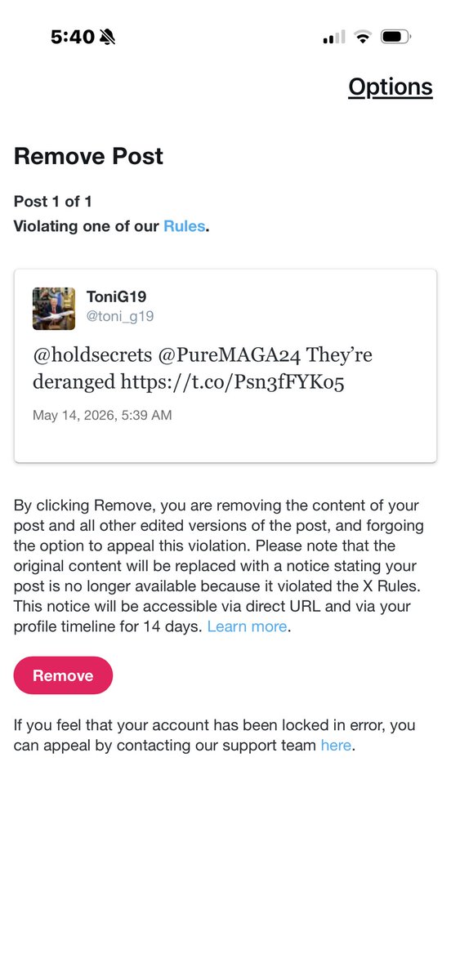Tap the Remove Post heading
Viewport: 451px width, 980px height.
[x=88, y=156]
